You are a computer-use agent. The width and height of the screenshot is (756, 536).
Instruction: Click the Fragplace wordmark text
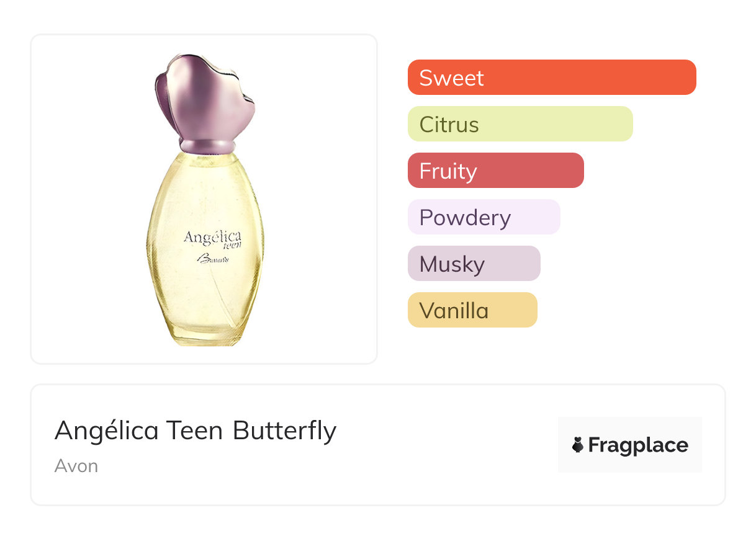coord(638,445)
